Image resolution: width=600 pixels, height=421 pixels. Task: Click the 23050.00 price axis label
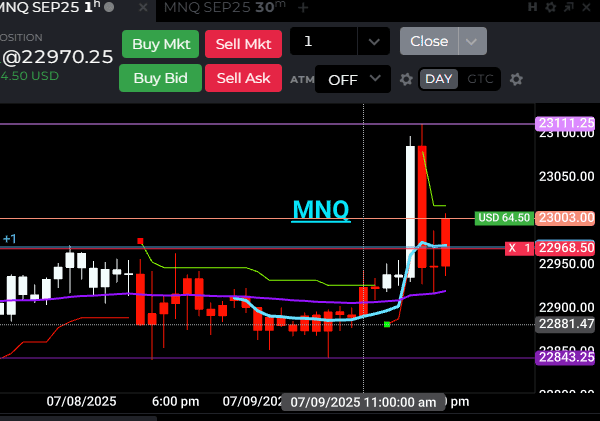(x=566, y=176)
